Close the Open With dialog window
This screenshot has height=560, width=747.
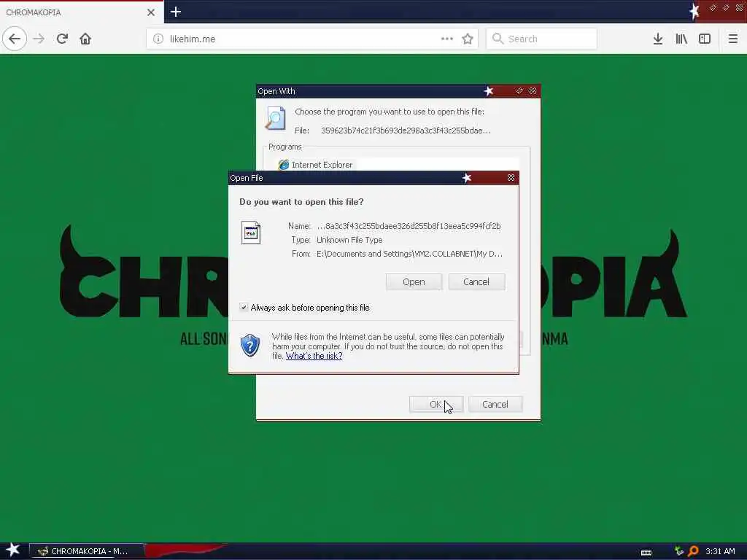tap(533, 91)
